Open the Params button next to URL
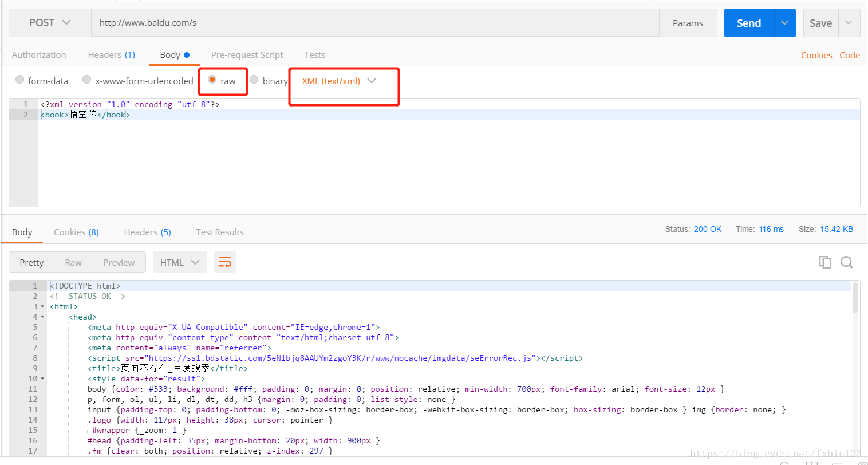 (x=688, y=23)
